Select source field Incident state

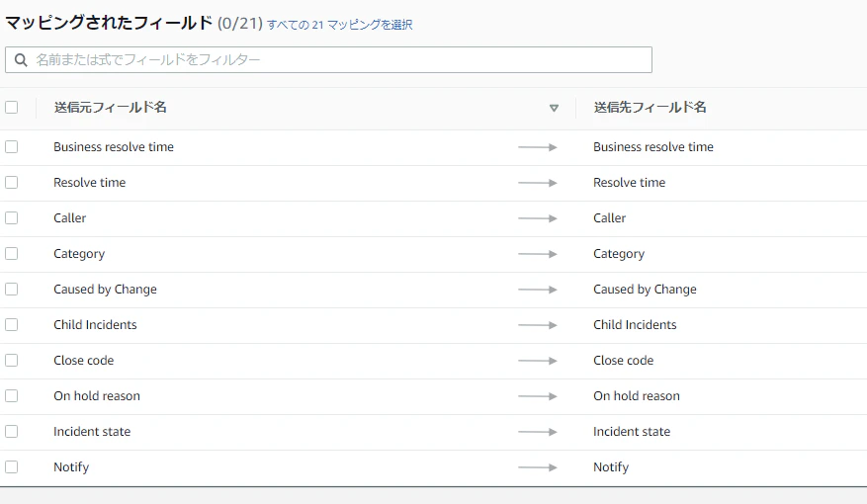[x=92, y=431]
